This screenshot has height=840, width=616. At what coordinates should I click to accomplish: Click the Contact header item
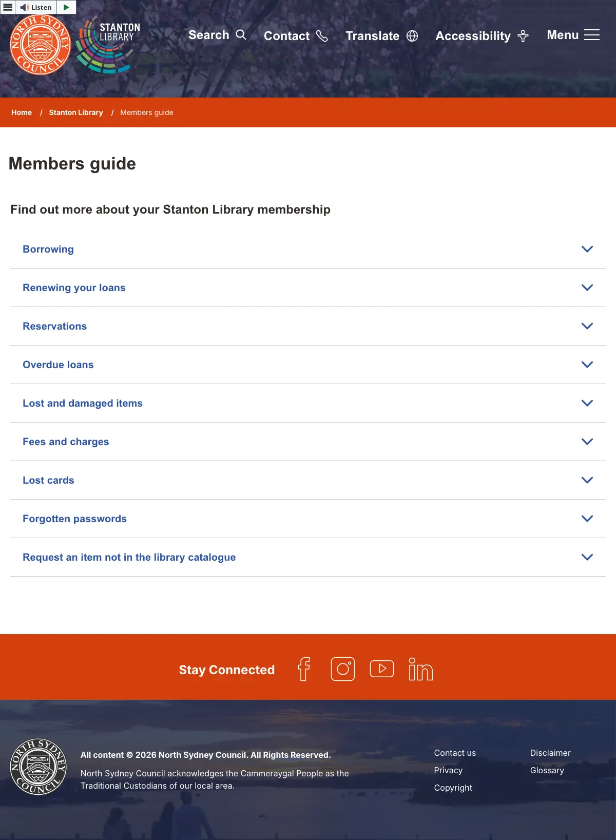tap(296, 36)
